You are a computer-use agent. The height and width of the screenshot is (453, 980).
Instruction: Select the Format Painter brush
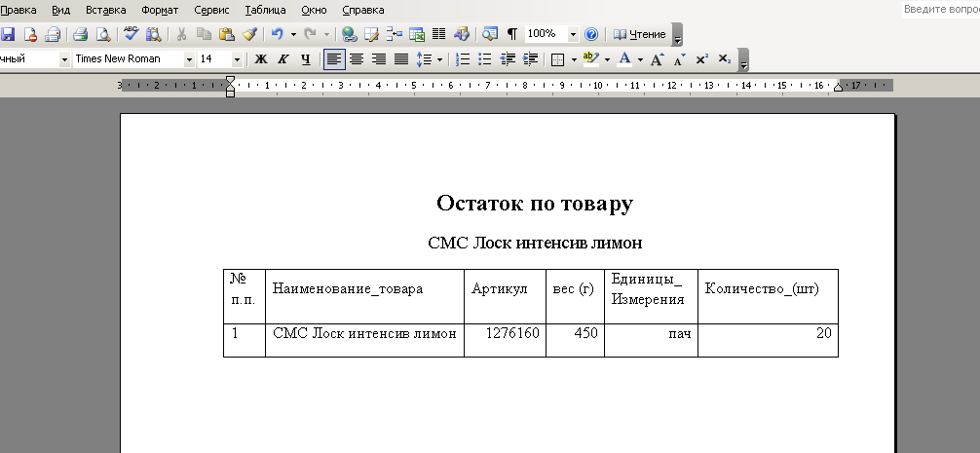pos(249,34)
